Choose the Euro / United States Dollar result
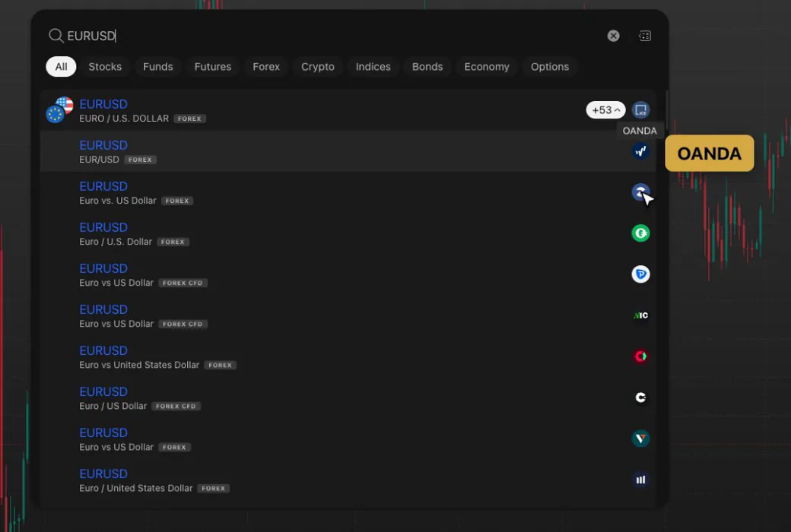The height and width of the screenshot is (532, 791). [x=348, y=480]
